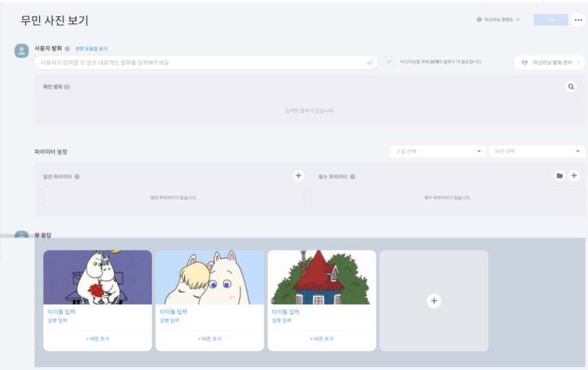The image size is (588, 370).
Task: Edit 설명 입력 on the house card
Action: pyautogui.click(x=282, y=321)
